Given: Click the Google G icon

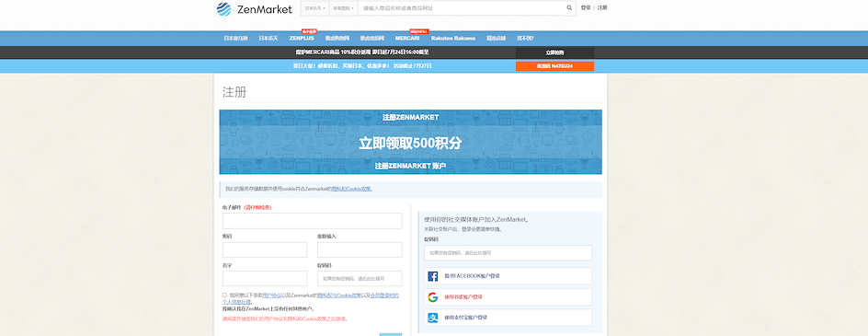Looking at the screenshot, I should (433, 297).
